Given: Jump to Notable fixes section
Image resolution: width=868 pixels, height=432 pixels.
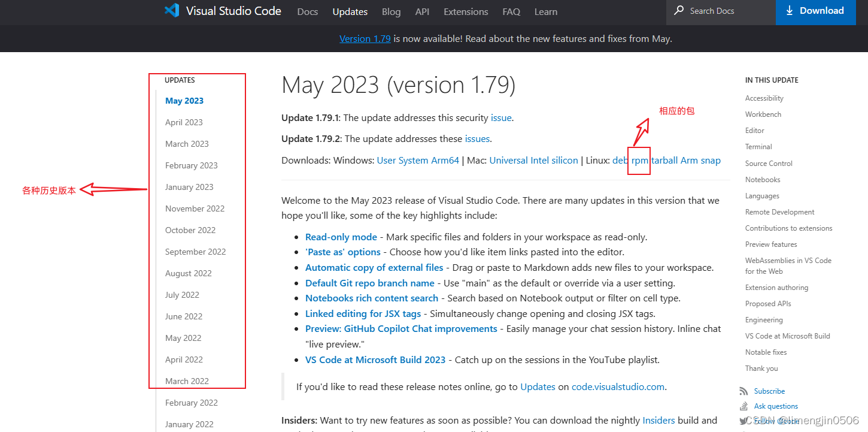Looking at the screenshot, I should coord(766,352).
